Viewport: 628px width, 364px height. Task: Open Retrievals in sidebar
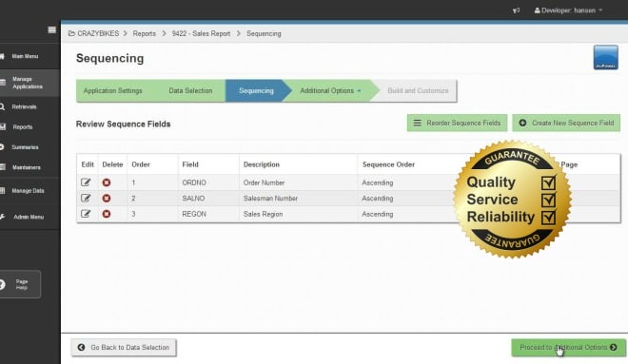pos(24,106)
